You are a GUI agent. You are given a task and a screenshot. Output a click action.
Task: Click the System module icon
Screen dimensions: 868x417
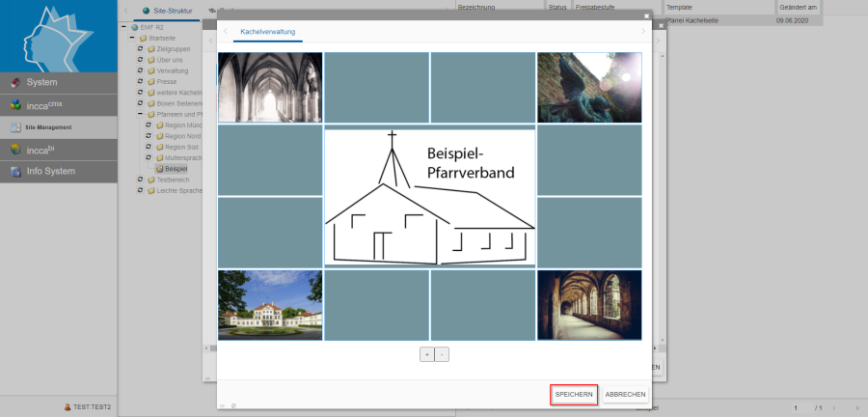point(15,82)
